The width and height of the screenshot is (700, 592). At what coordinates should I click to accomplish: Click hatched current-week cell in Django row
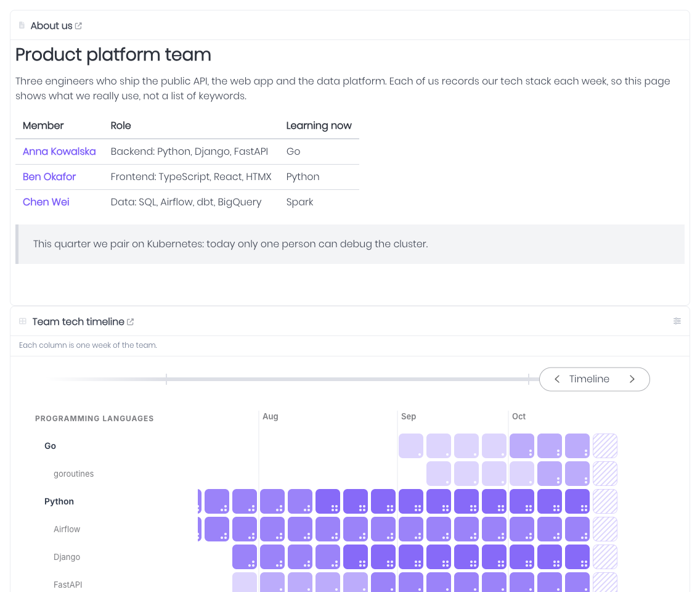tap(605, 557)
